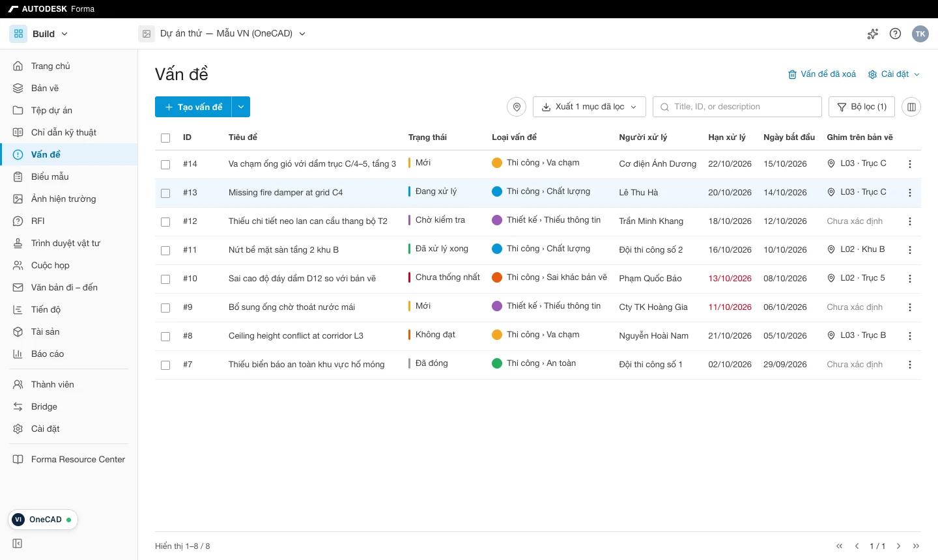Open Forma Resource Center link

[69, 459]
